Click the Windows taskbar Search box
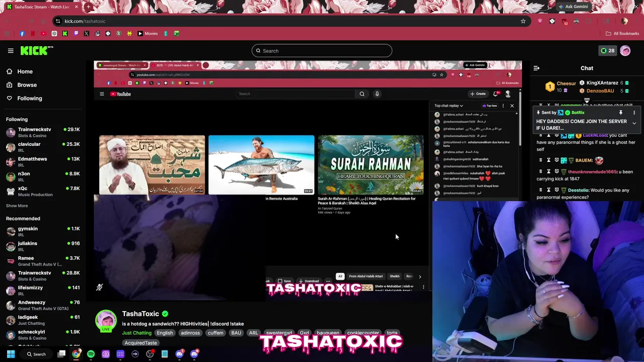 click(36, 354)
